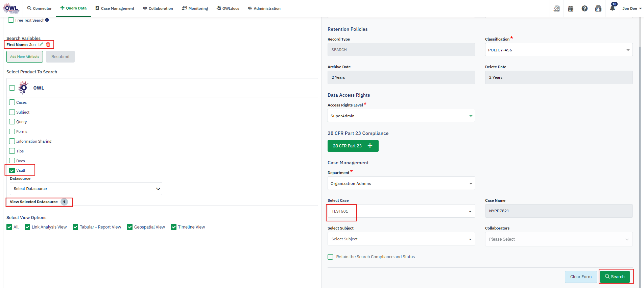Delete the First Name search variable
This screenshot has height=288, width=644.
pos(48,45)
